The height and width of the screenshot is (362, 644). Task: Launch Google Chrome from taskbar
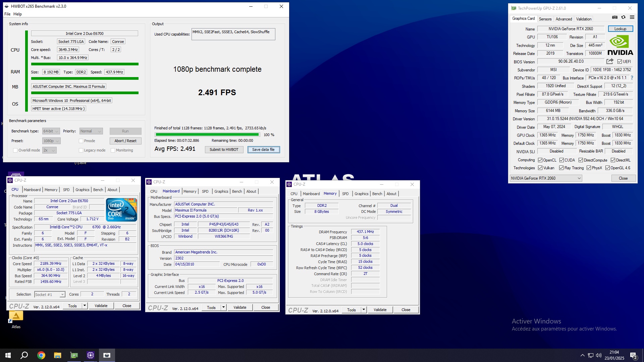click(41, 355)
